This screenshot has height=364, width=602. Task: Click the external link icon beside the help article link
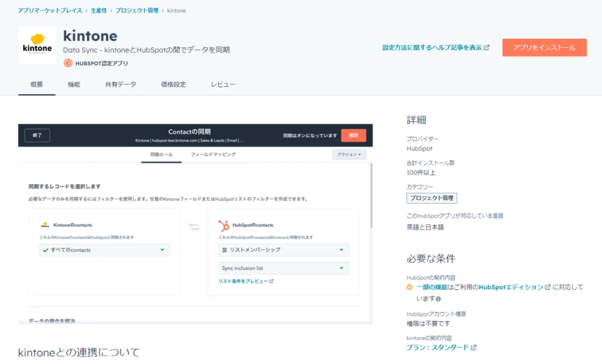487,47
